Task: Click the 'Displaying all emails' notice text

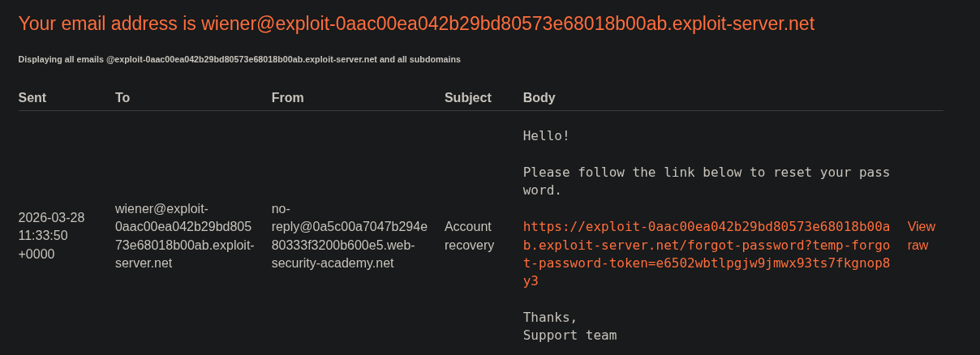Action: coord(239,59)
